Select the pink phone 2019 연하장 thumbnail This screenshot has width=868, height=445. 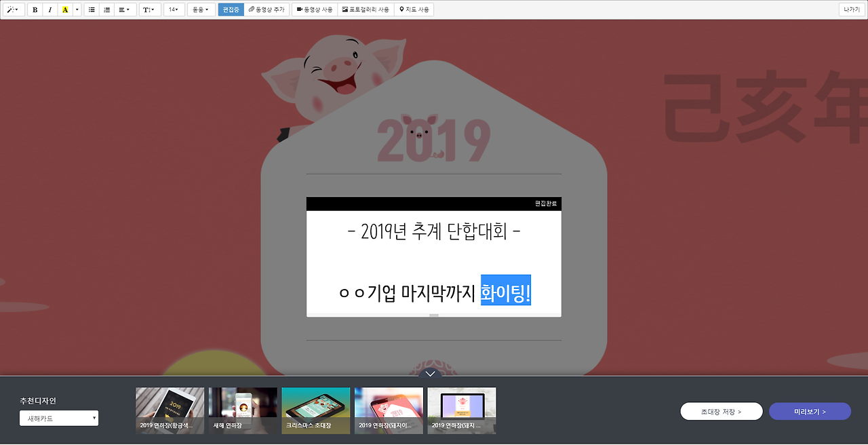click(x=389, y=410)
